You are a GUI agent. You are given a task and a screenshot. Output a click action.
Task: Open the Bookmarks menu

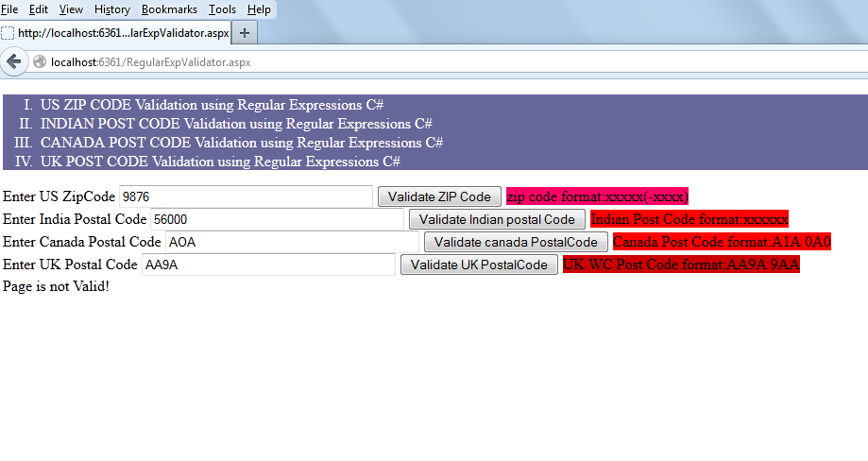tap(169, 9)
